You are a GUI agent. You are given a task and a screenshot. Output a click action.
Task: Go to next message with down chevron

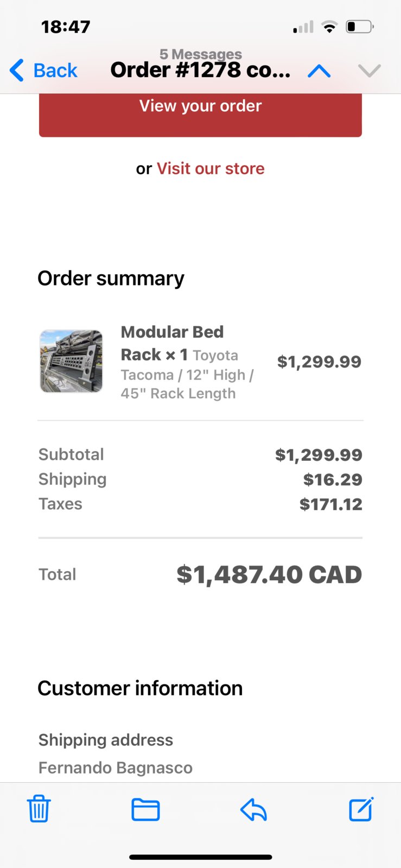pyautogui.click(x=370, y=71)
